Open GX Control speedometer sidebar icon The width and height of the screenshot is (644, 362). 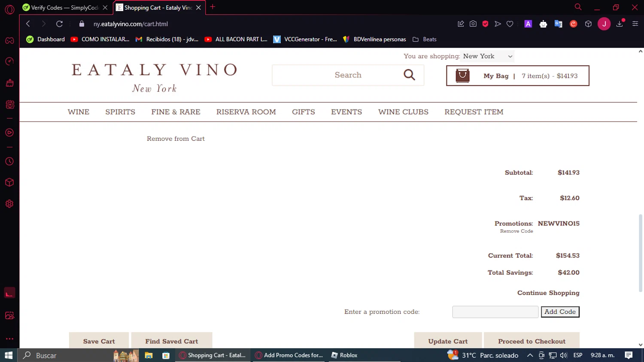tap(9, 61)
